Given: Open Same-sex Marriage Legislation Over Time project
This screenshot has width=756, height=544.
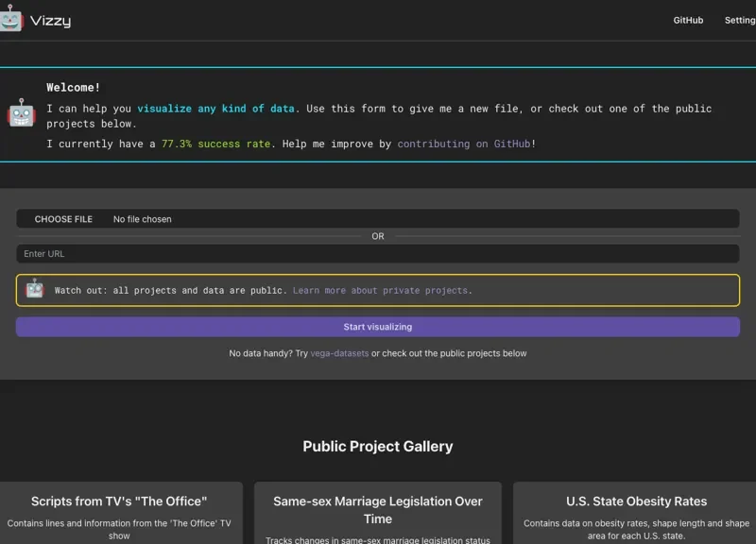Looking at the screenshot, I should coord(377,510).
